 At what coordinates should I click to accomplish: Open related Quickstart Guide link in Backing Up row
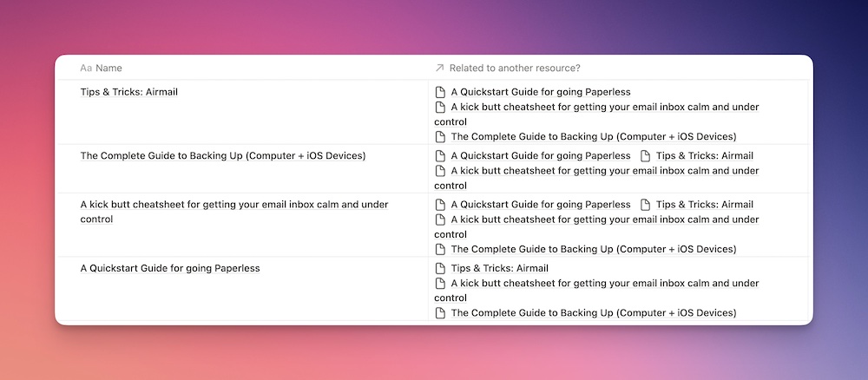tap(541, 156)
